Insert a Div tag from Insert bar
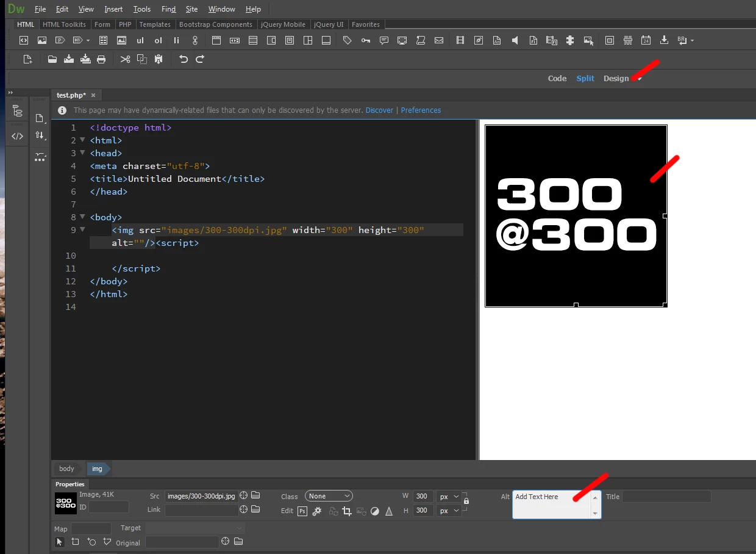 24,40
